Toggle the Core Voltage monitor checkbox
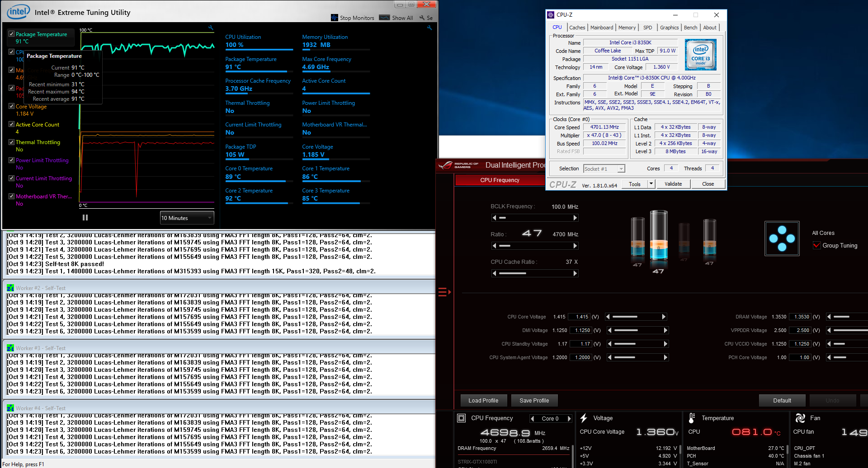The width and height of the screenshot is (868, 468). [x=12, y=106]
